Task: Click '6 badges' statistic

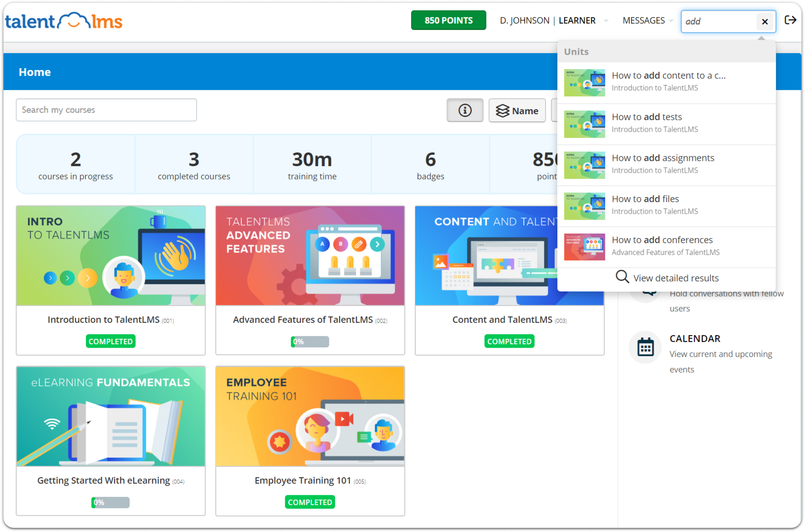Action: (x=430, y=164)
